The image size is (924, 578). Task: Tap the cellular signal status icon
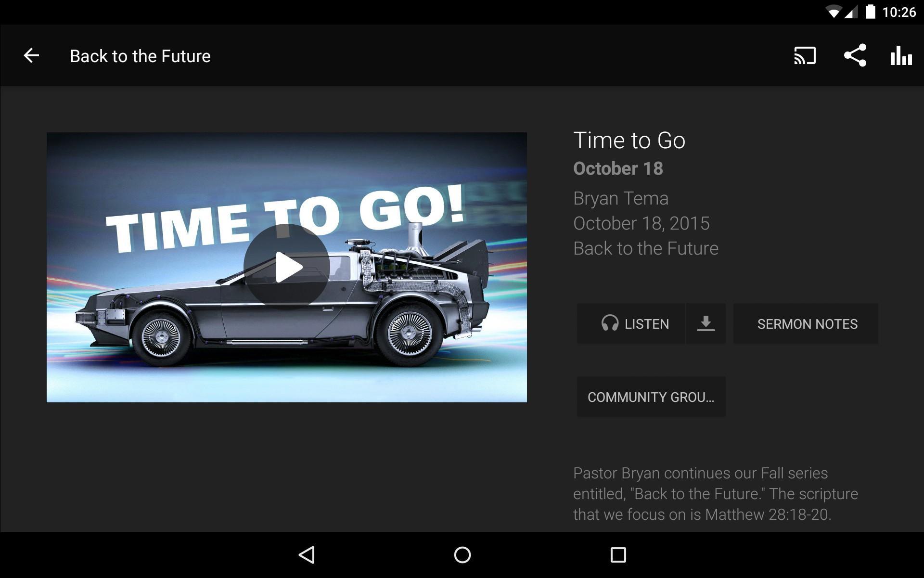coord(850,12)
